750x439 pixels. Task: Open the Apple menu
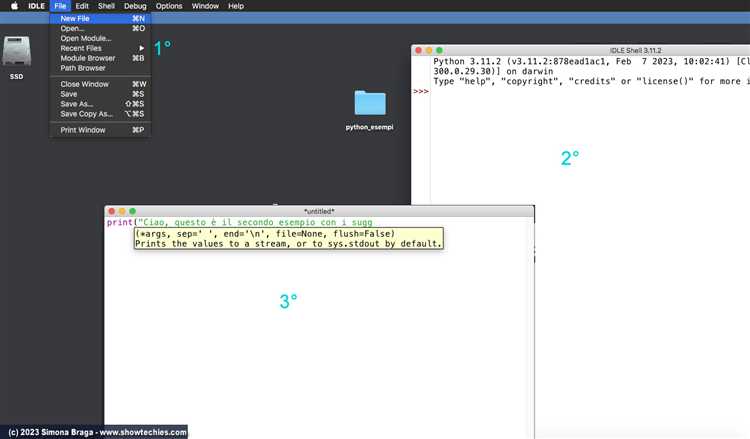point(14,6)
